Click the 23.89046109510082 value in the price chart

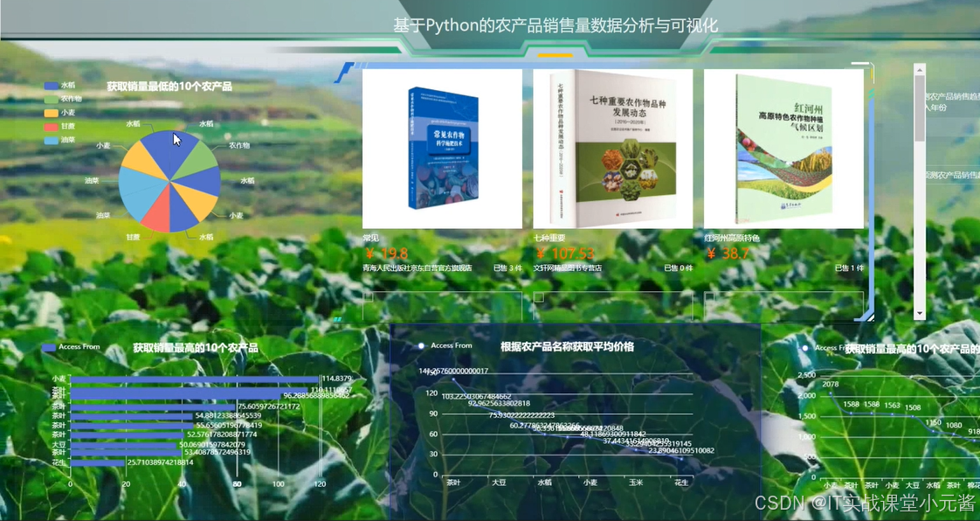(681, 450)
